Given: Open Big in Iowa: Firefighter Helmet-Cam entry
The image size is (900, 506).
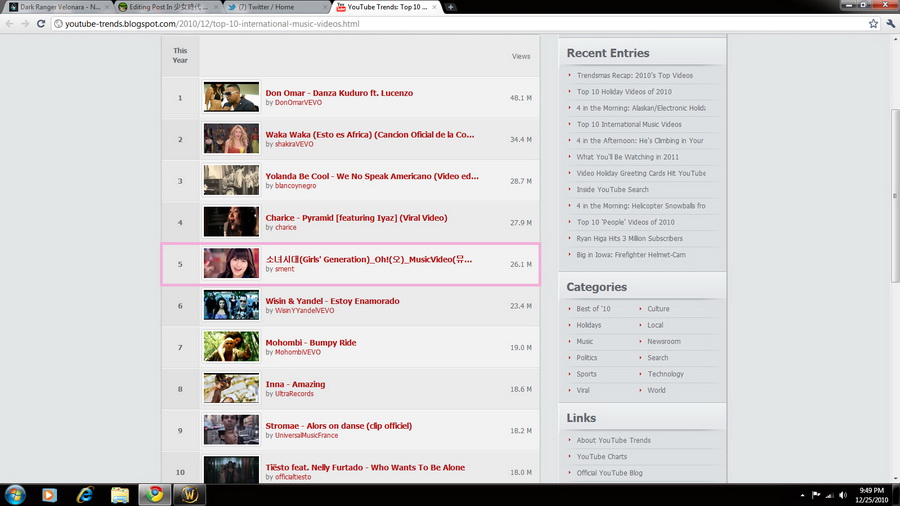Looking at the screenshot, I should (630, 255).
